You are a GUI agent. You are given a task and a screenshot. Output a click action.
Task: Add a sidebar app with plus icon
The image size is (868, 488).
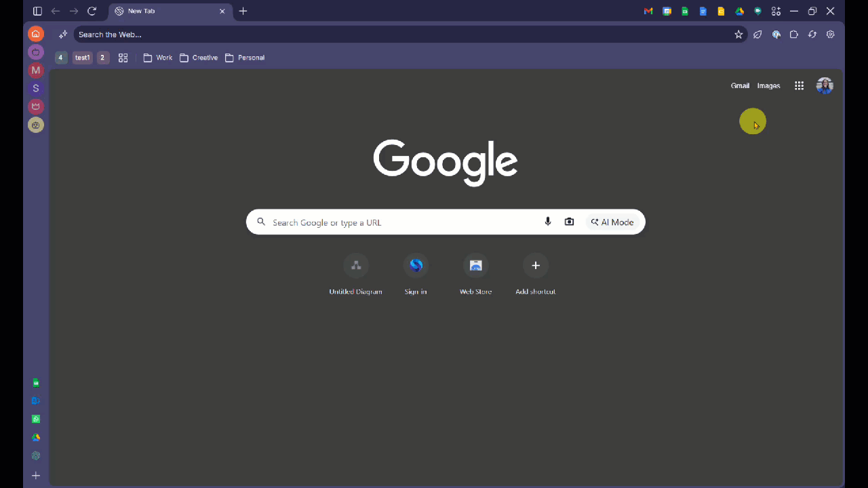click(x=36, y=476)
